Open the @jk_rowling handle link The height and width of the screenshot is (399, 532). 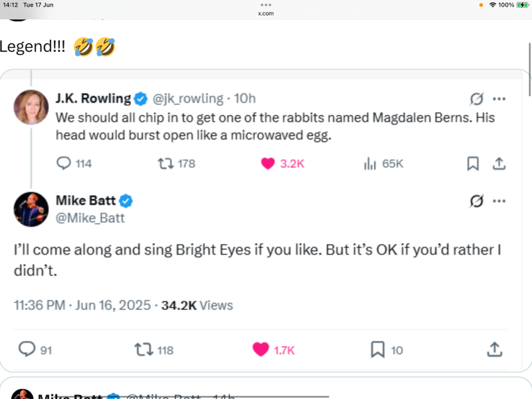click(188, 98)
